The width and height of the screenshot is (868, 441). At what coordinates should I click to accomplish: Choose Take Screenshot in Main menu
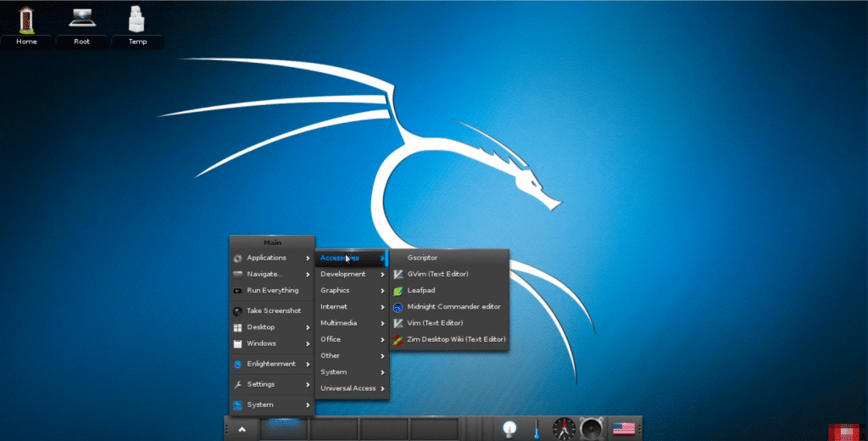tap(272, 310)
